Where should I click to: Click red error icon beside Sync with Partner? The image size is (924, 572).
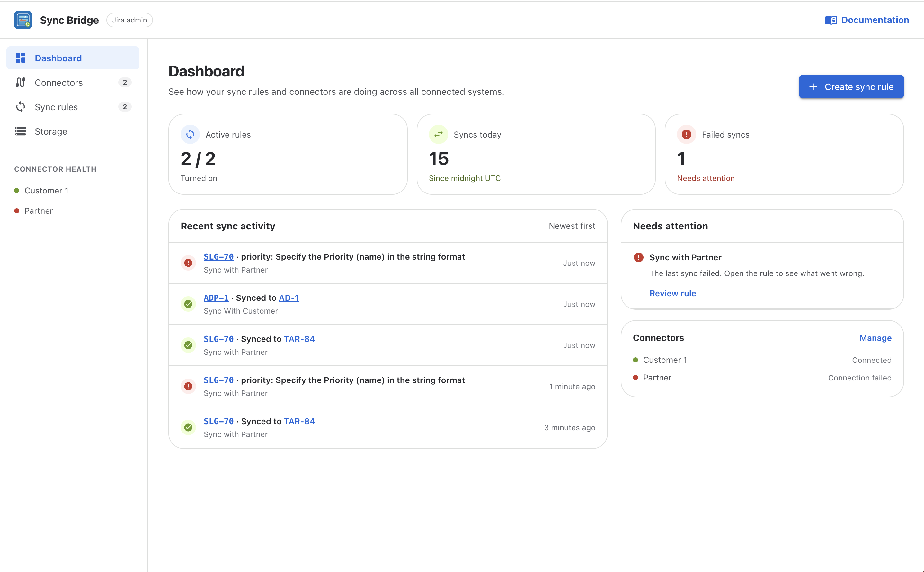click(638, 257)
